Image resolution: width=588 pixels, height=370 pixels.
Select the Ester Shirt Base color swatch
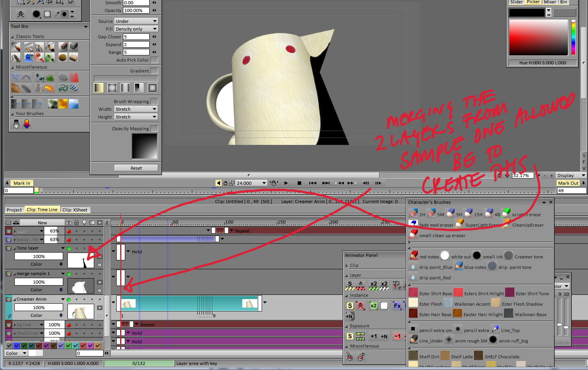click(x=414, y=293)
